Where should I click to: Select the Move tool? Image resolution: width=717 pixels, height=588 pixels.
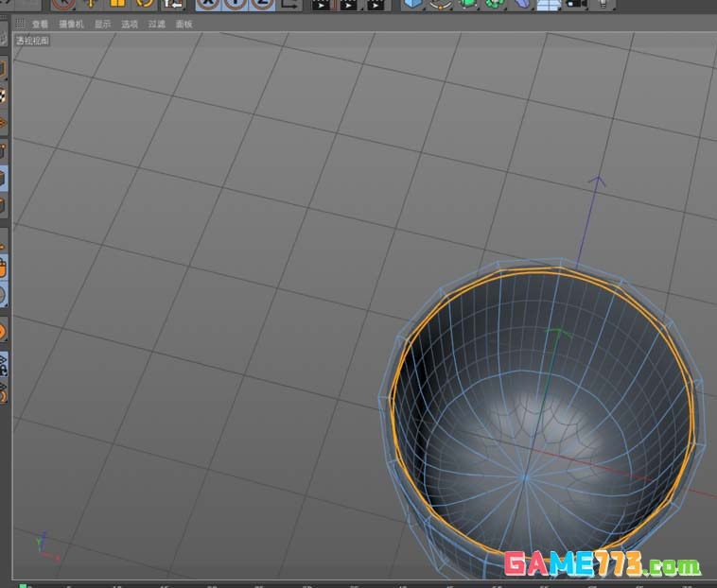pyautogui.click(x=91, y=4)
